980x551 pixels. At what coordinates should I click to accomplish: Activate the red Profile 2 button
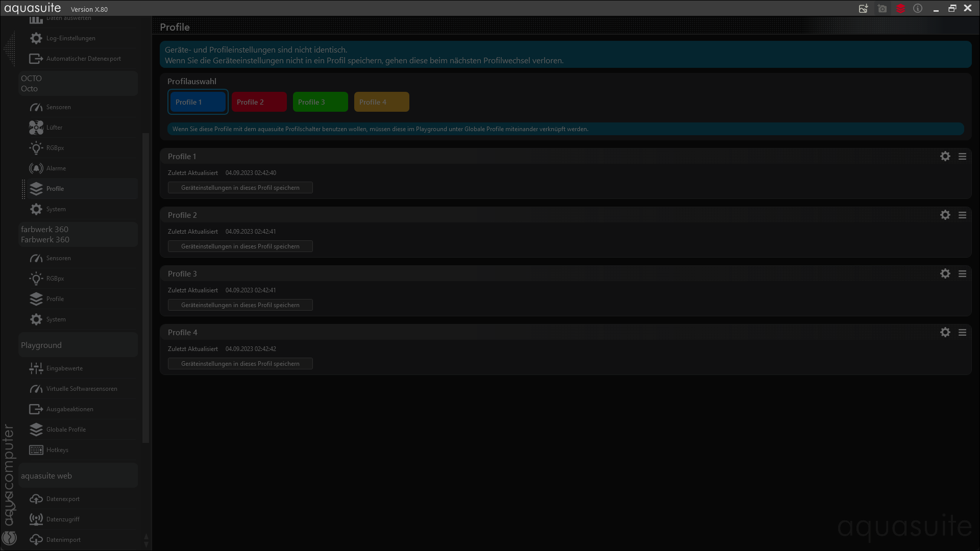(x=259, y=102)
